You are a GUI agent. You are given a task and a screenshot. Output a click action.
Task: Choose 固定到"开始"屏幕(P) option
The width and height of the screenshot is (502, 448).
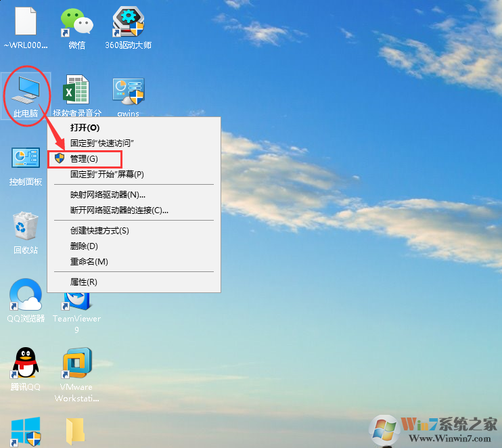coord(134,174)
